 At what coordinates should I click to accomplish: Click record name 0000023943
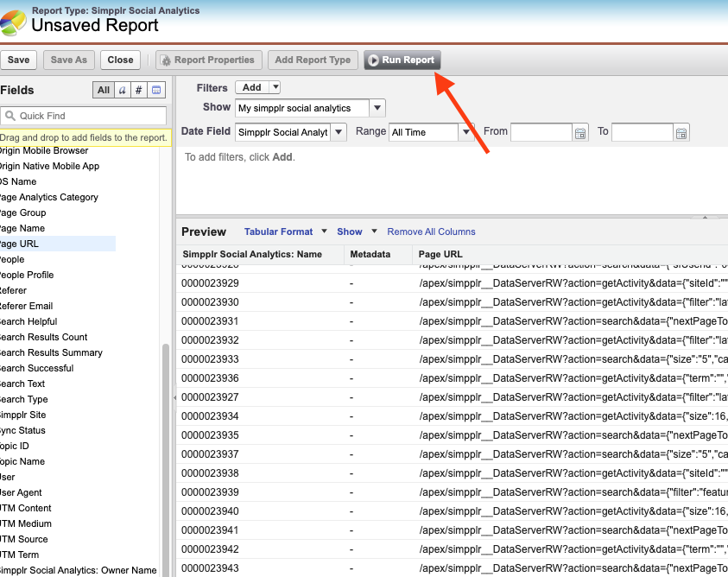(210, 568)
